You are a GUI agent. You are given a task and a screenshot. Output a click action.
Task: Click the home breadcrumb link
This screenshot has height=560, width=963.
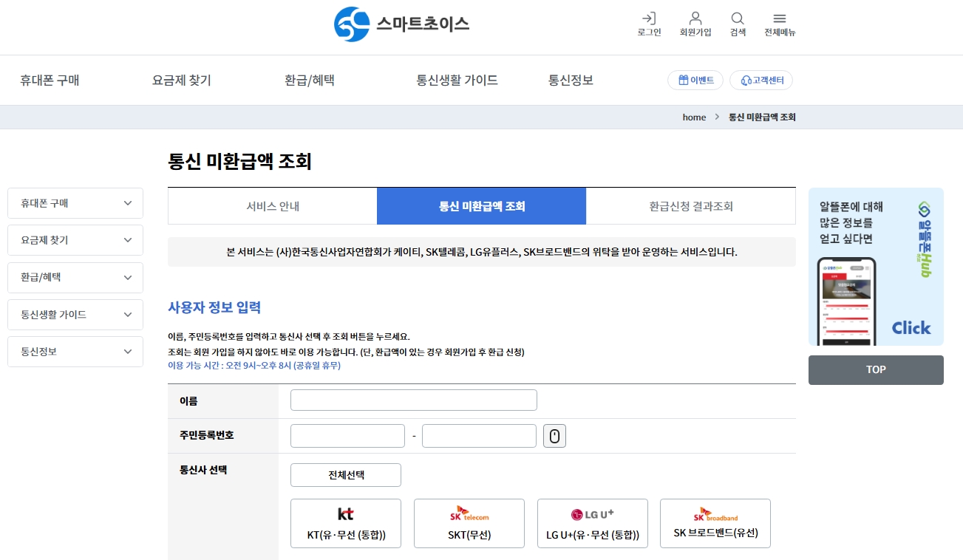tap(694, 117)
